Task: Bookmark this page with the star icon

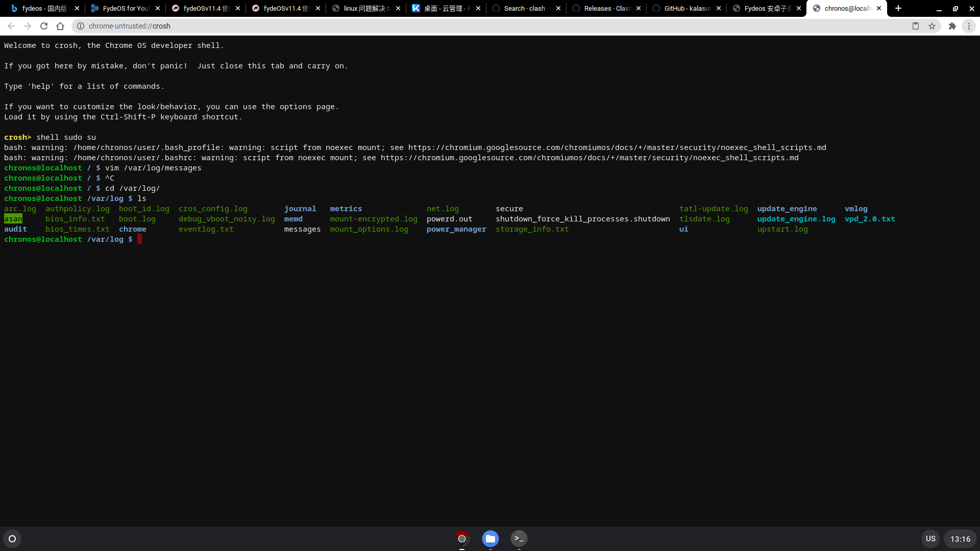Action: pyautogui.click(x=932, y=26)
